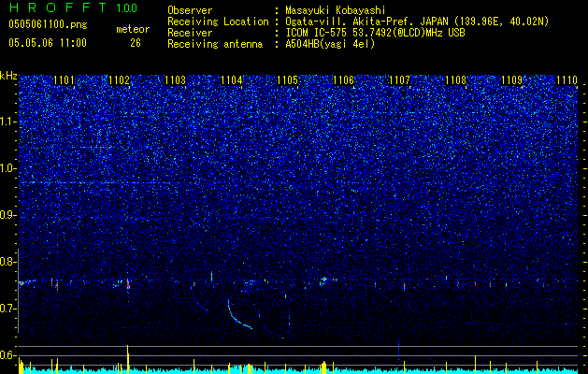Select the observer name Masayuki Kobayashi

pos(336,10)
